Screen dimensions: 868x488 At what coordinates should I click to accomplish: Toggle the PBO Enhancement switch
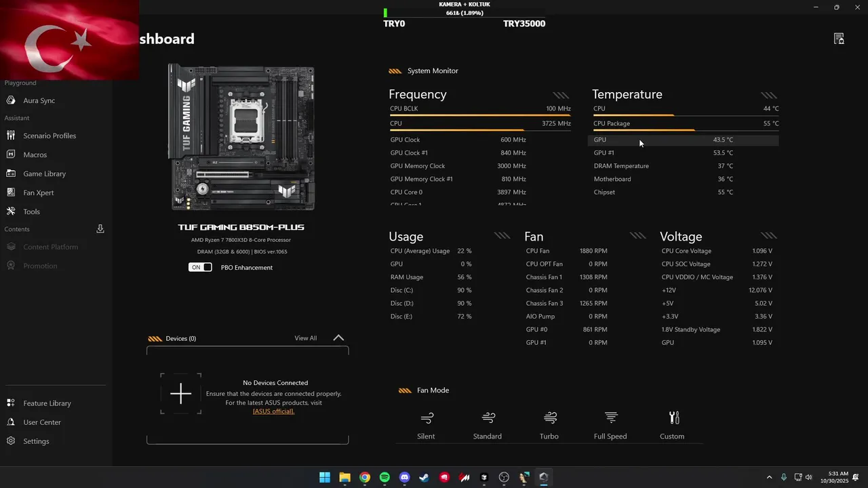[200, 267]
